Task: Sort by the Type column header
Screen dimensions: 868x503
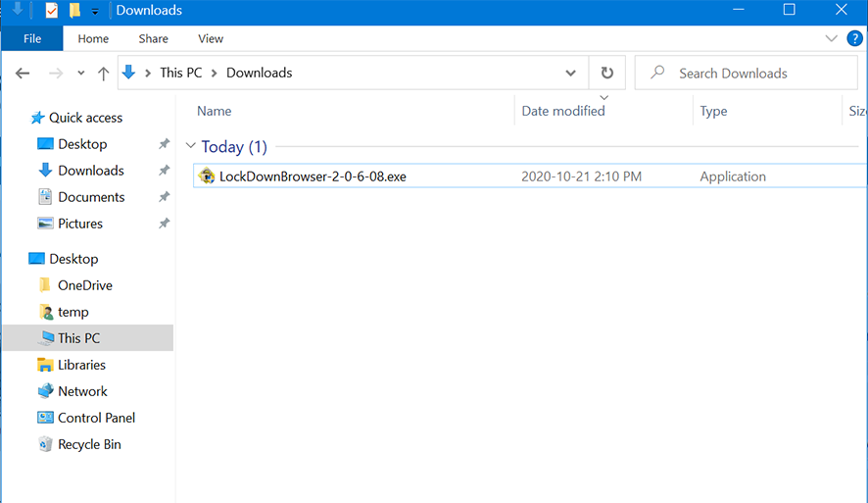Action: [x=713, y=111]
